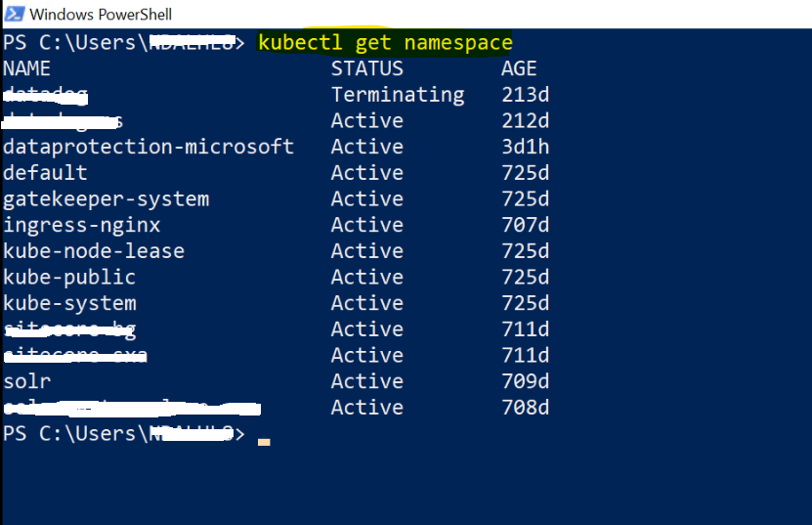
Task: Click the solr namespace name
Action: [27, 381]
